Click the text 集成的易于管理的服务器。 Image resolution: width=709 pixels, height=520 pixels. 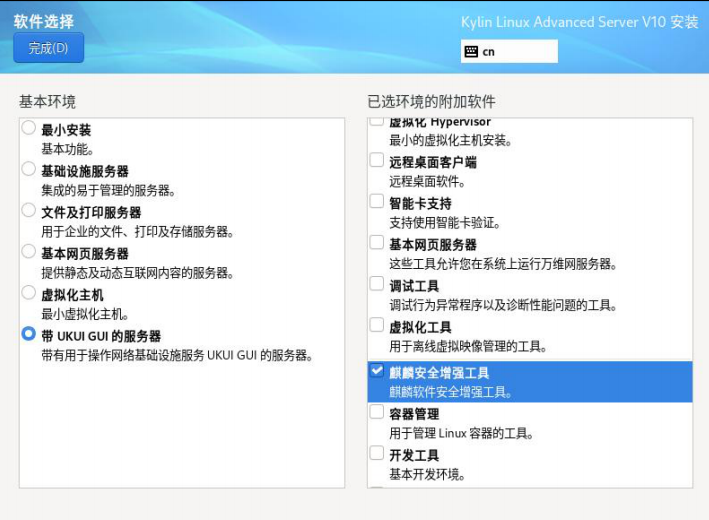click(109, 190)
